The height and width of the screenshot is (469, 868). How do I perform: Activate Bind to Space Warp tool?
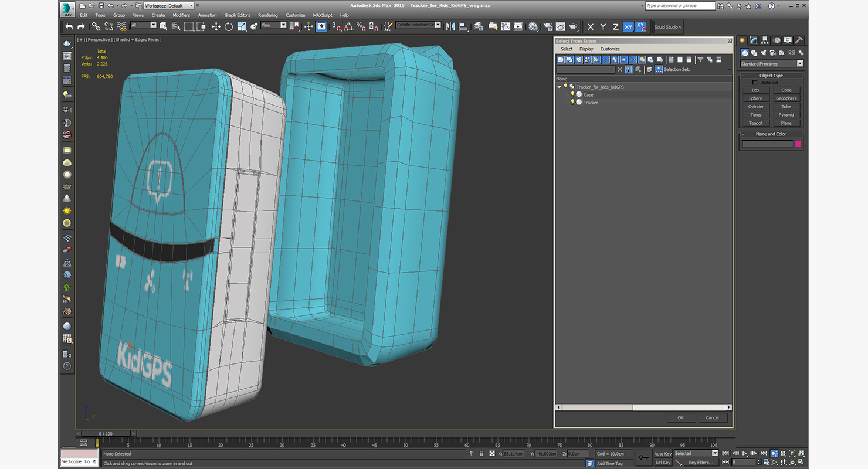point(121,26)
